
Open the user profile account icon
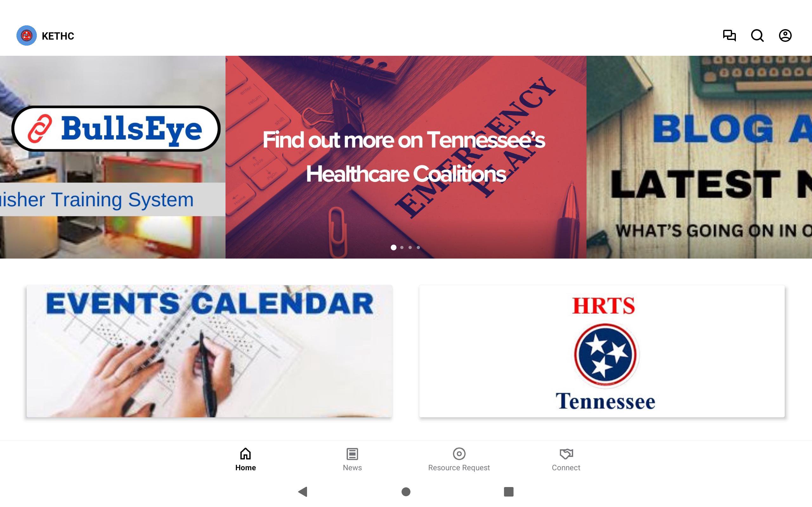(x=785, y=35)
